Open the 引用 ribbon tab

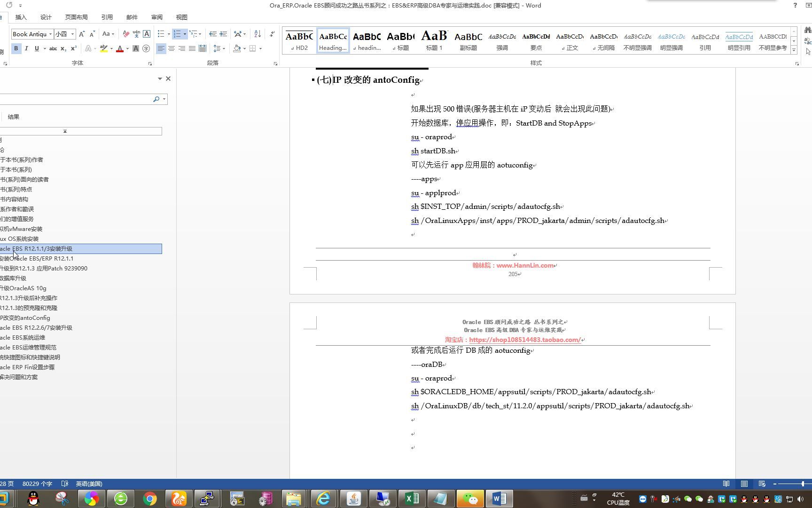pos(107,17)
